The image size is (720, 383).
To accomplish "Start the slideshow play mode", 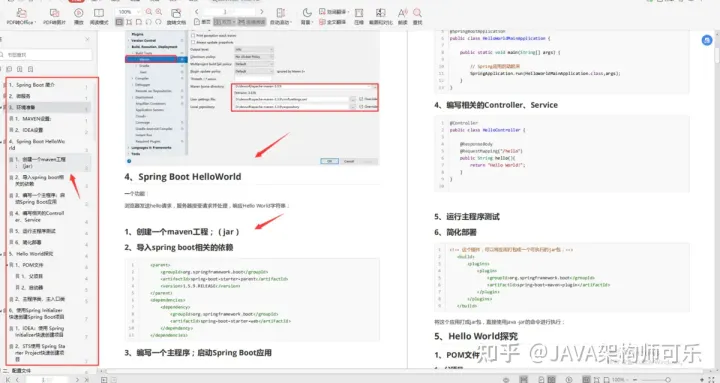I will (x=79, y=16).
